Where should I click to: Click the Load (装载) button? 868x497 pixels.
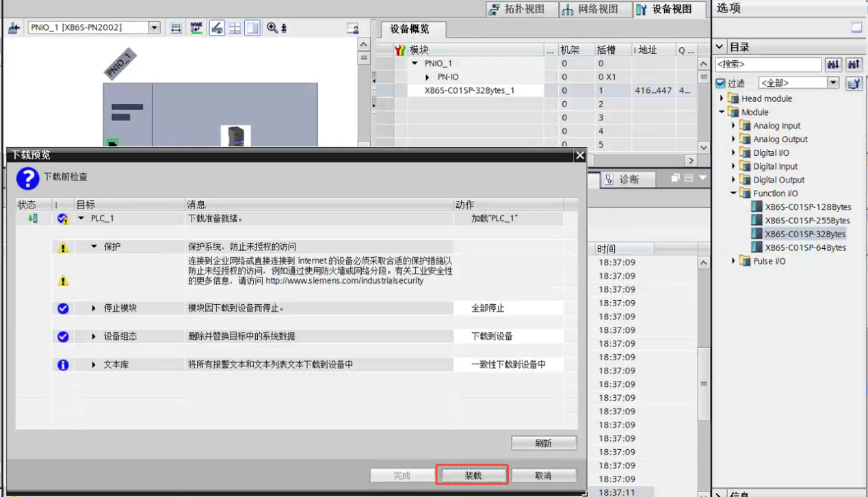pyautogui.click(x=473, y=475)
